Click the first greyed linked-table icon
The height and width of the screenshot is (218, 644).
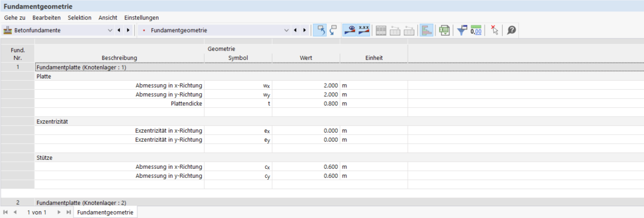click(x=395, y=31)
